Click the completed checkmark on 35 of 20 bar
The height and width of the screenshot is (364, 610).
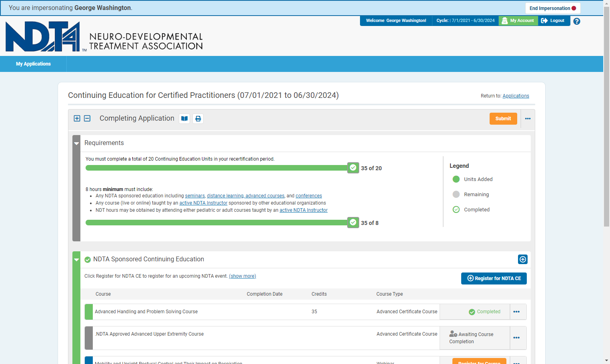pos(353,168)
